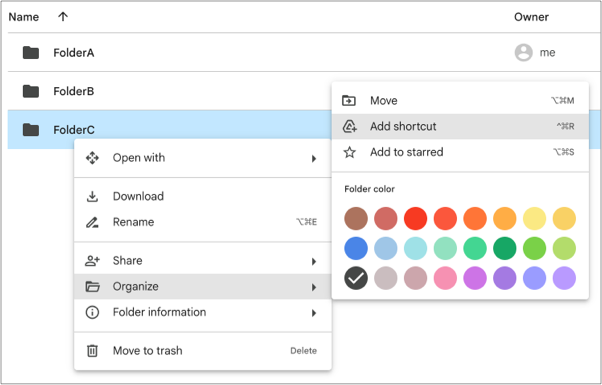The height and width of the screenshot is (385, 602).
Task: Pick the periwinkle blue swatch in the bottom row
Action: coord(534,278)
